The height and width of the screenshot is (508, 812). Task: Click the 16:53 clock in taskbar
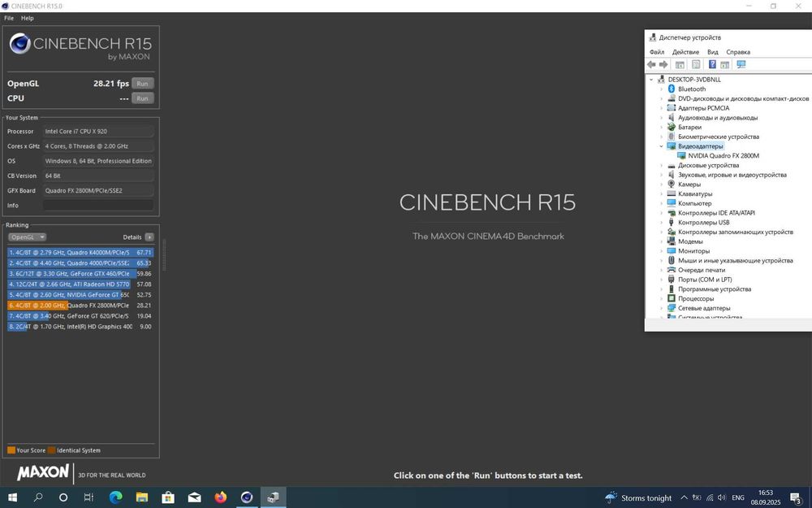766,493
